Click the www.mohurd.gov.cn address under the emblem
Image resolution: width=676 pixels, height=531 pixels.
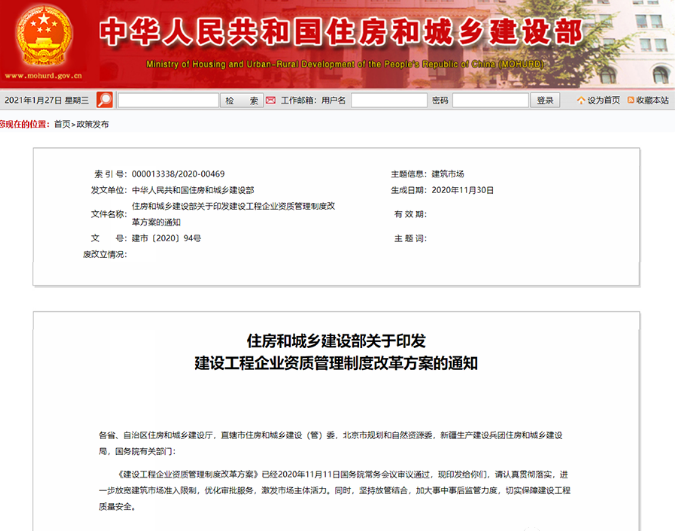pos(42,75)
